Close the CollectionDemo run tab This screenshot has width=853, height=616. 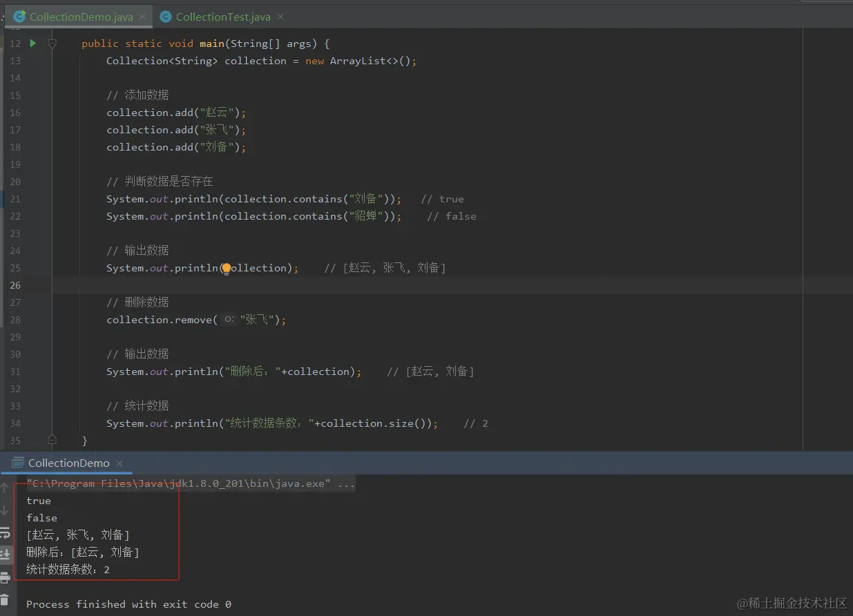119,463
